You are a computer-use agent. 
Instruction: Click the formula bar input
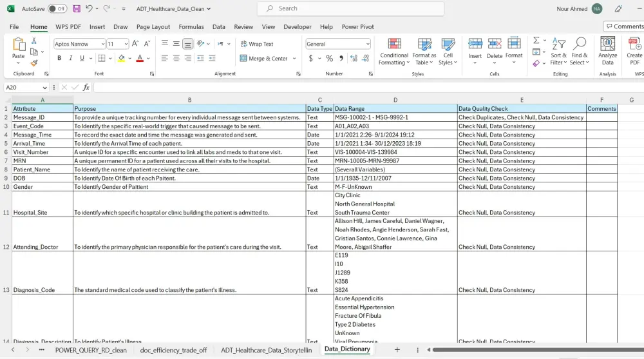(x=368, y=87)
